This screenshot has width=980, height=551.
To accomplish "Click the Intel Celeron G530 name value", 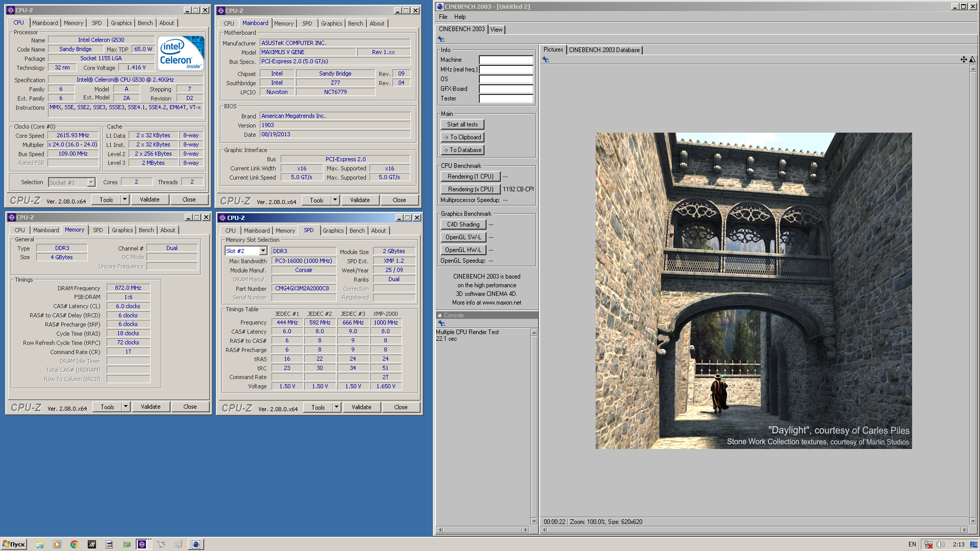I will click(101, 40).
